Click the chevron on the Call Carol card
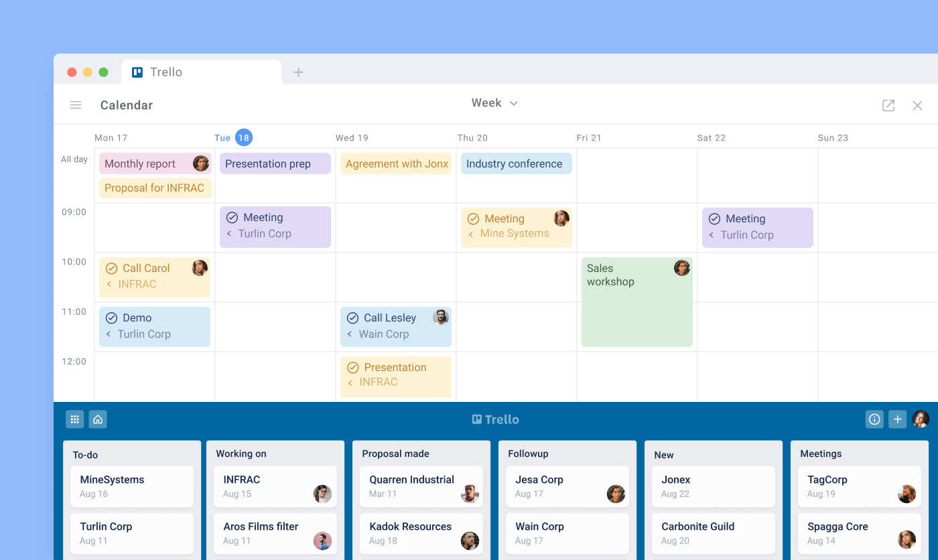 coord(109,283)
